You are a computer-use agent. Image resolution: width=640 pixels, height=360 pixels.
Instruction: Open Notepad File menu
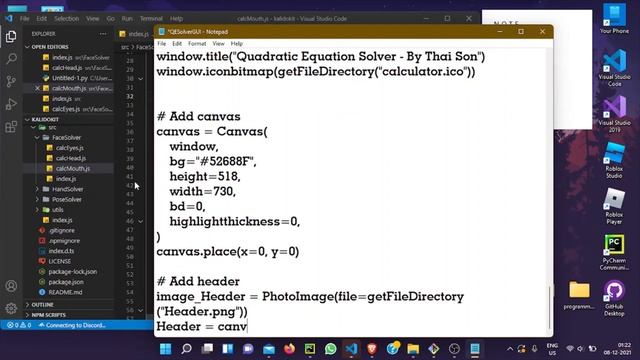[x=162, y=44]
